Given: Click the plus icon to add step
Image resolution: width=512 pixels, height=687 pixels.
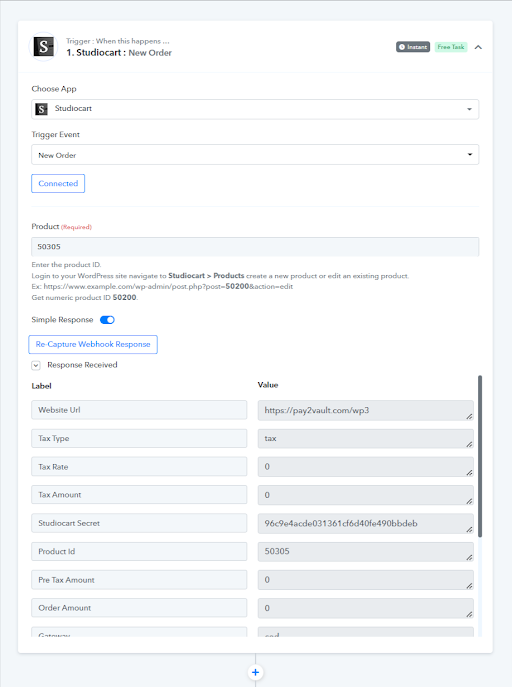Looking at the screenshot, I should (x=255, y=672).
